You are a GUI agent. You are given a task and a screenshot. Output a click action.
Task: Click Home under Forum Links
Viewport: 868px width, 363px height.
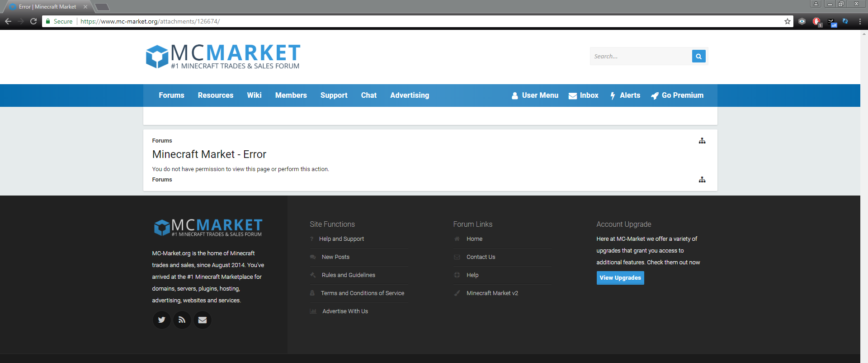click(474, 239)
